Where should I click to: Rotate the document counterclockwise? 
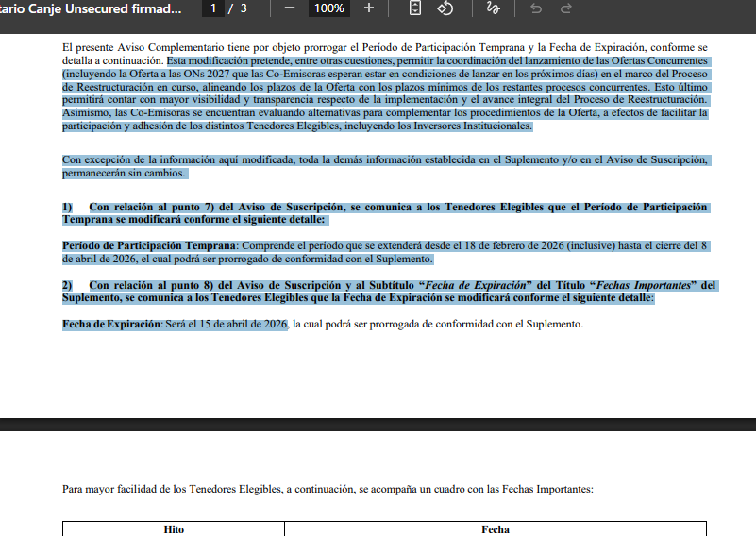(445, 8)
